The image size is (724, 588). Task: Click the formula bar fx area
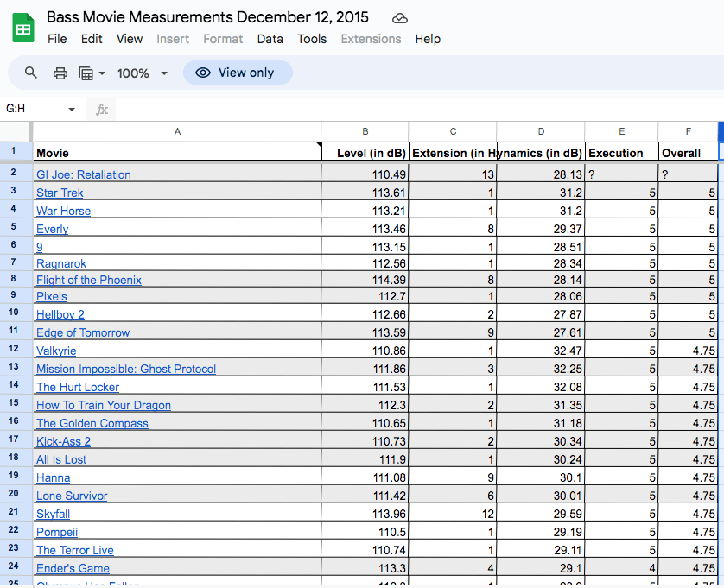coord(102,110)
